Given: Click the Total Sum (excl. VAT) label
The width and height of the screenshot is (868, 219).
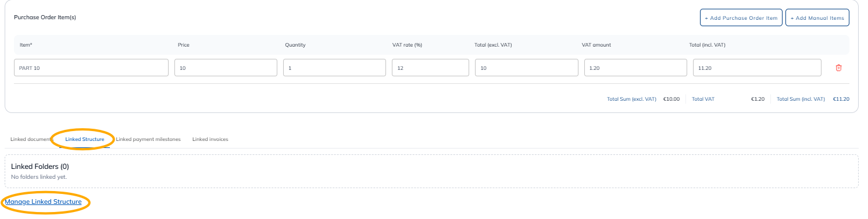Looking at the screenshot, I should (631, 99).
